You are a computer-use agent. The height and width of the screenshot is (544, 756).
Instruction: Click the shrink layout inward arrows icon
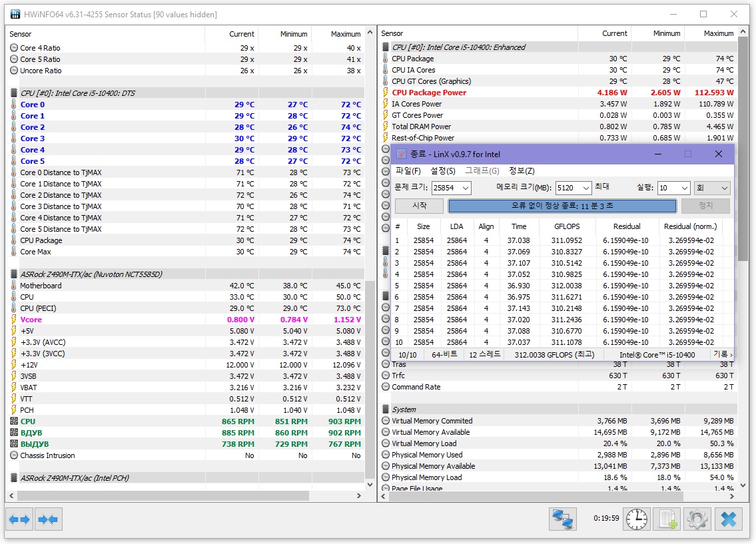click(x=48, y=519)
